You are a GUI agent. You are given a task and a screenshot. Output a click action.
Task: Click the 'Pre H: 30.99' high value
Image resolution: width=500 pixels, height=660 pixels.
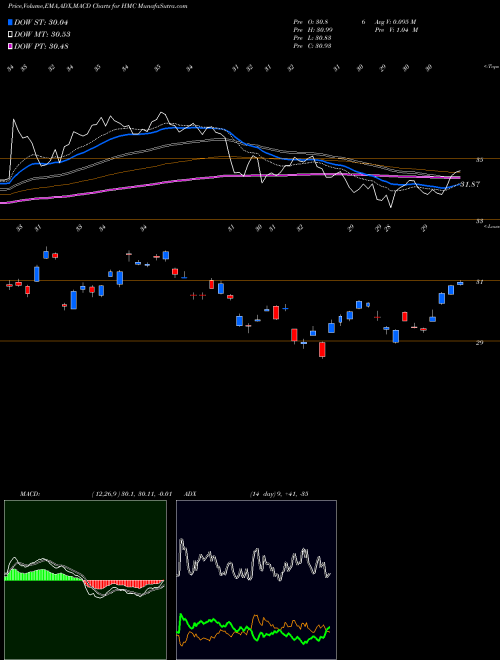[315, 30]
